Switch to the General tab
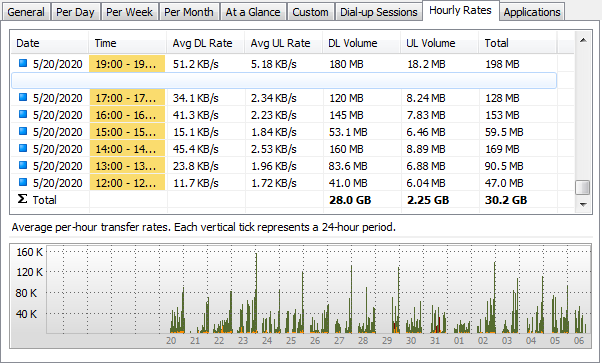This screenshot has height=364, width=602. (26, 12)
